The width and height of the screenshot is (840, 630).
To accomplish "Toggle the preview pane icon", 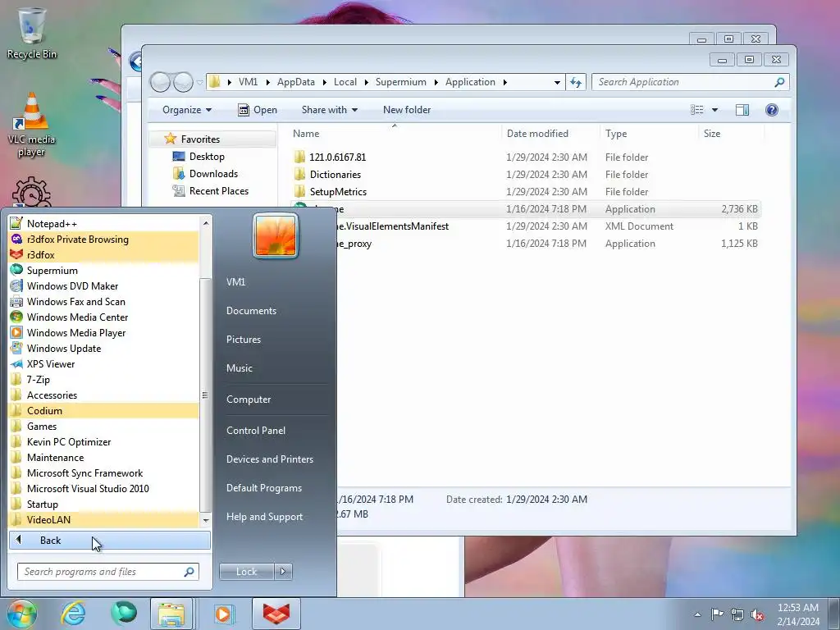I will 742,110.
